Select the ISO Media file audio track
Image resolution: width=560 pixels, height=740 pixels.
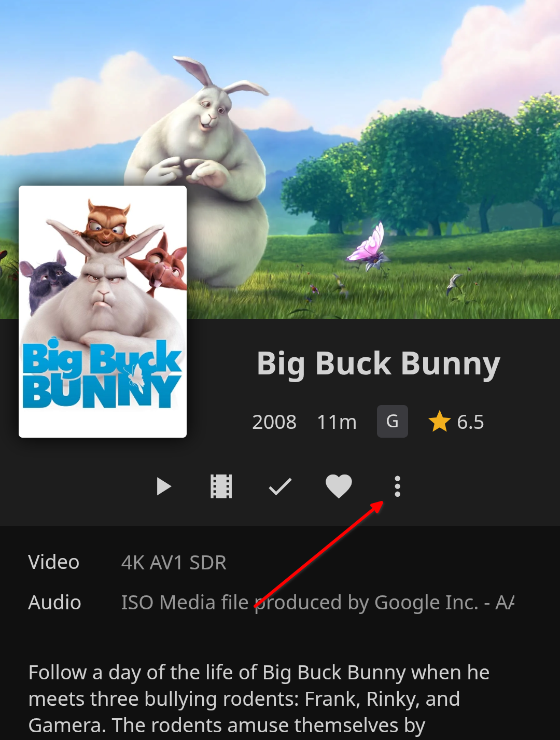point(317,603)
